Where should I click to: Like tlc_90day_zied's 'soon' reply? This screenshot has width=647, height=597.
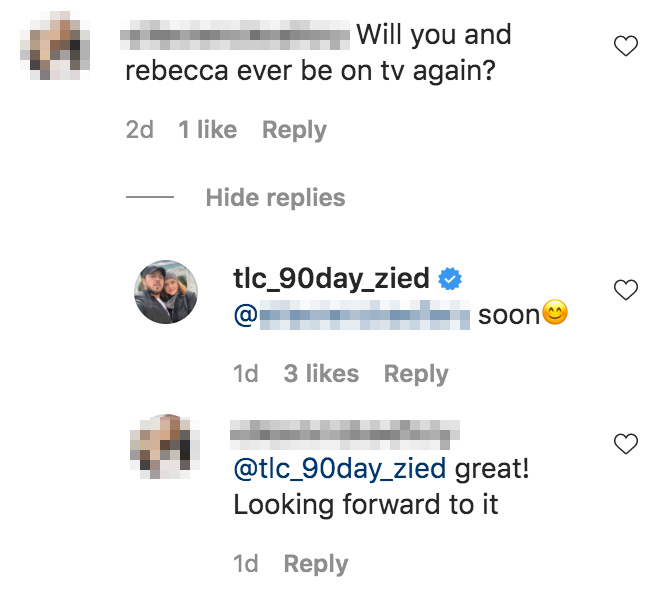tap(625, 290)
